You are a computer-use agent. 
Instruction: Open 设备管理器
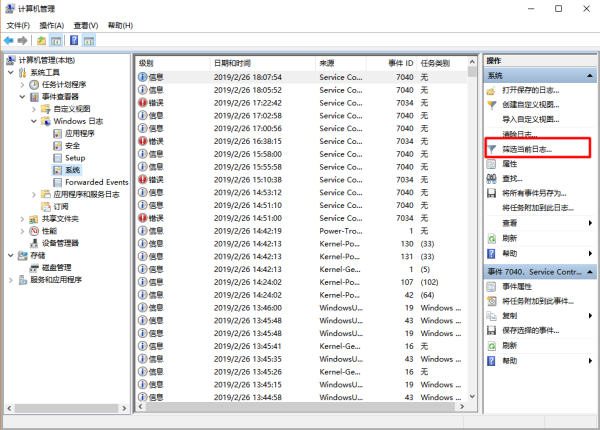60,243
